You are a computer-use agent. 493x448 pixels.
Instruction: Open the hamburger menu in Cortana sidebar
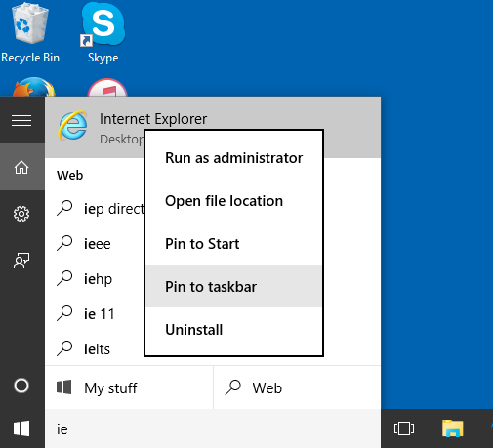(x=21, y=120)
